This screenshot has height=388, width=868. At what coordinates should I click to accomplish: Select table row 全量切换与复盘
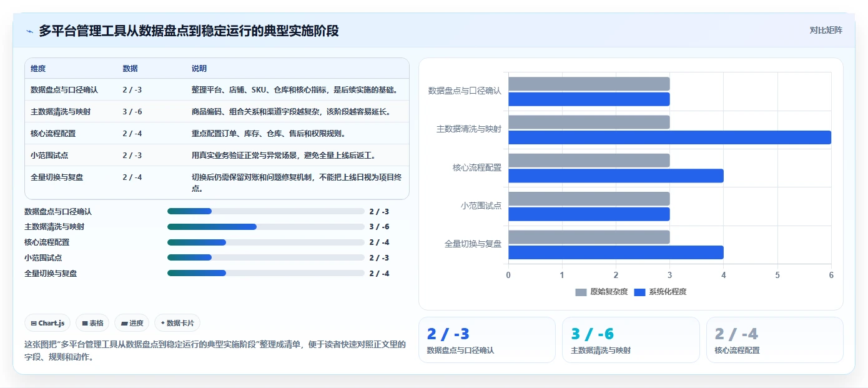pyautogui.click(x=217, y=182)
